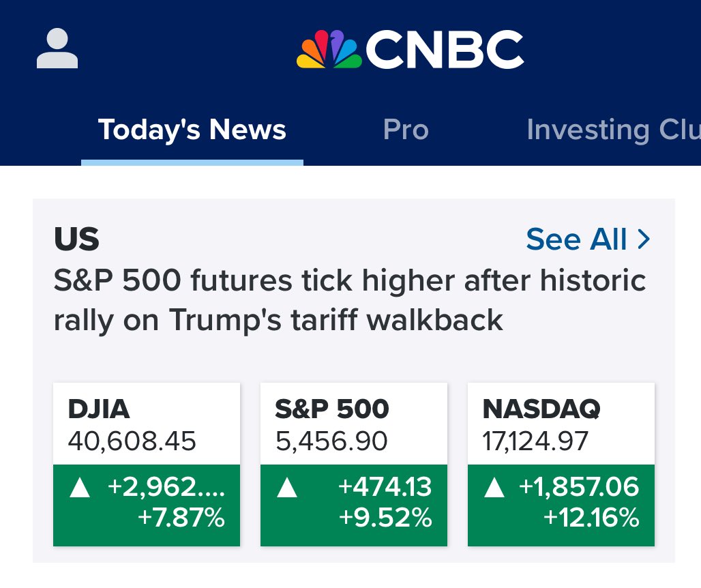This screenshot has width=701, height=588.
Task: Open the Investing Club tab
Action: click(614, 130)
